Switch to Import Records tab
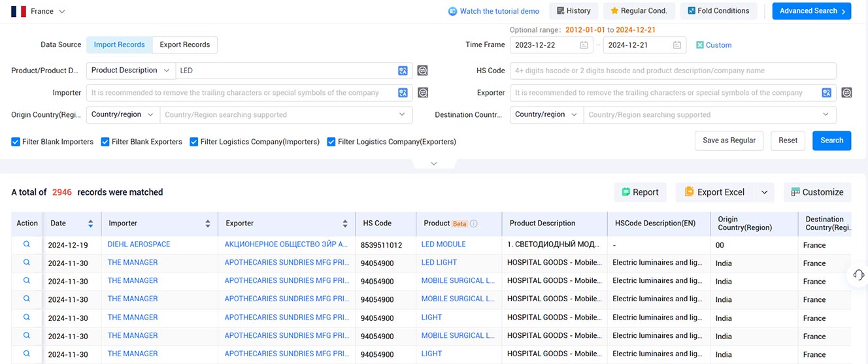This screenshot has width=868, height=364. point(119,44)
